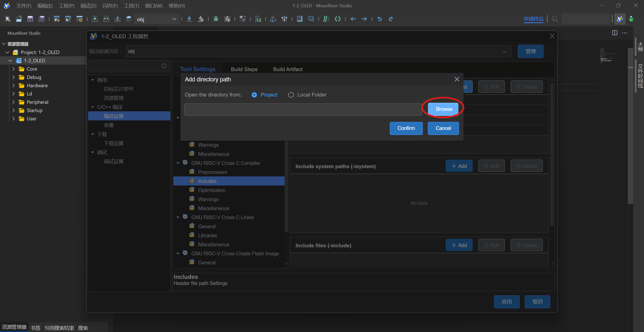The height and width of the screenshot is (332, 644).
Task: Click the 管理 button
Action: click(531, 51)
